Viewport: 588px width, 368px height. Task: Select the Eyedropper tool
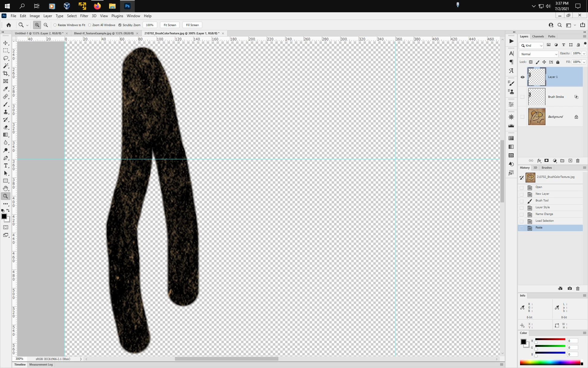6,89
